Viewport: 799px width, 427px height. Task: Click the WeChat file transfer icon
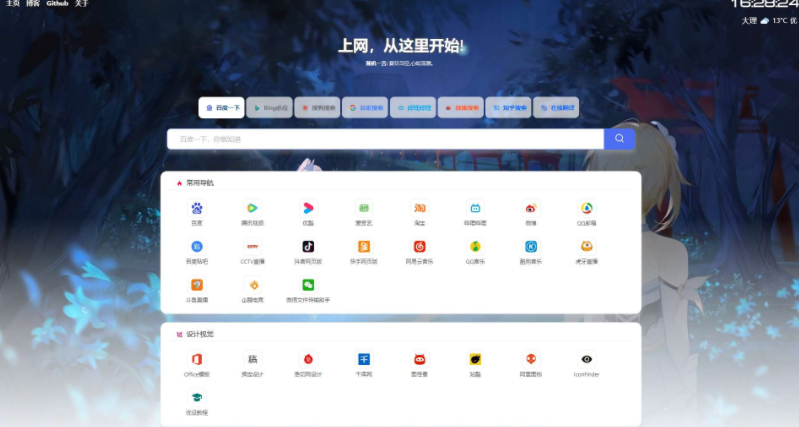[x=308, y=285]
